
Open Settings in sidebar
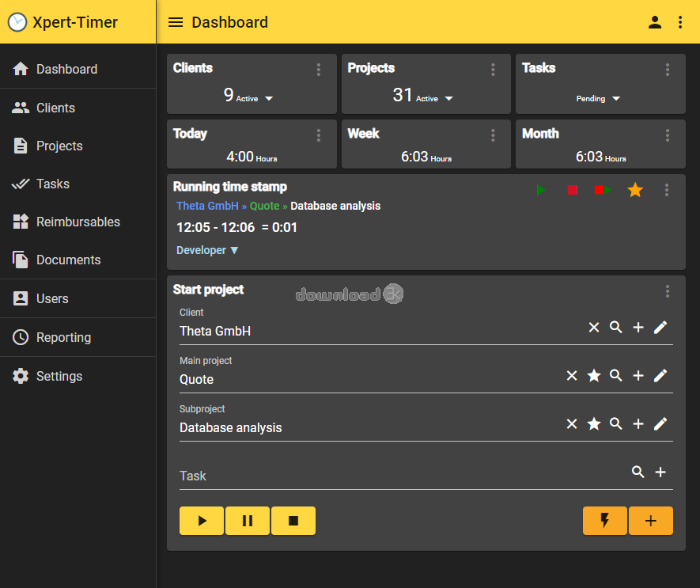(78, 377)
